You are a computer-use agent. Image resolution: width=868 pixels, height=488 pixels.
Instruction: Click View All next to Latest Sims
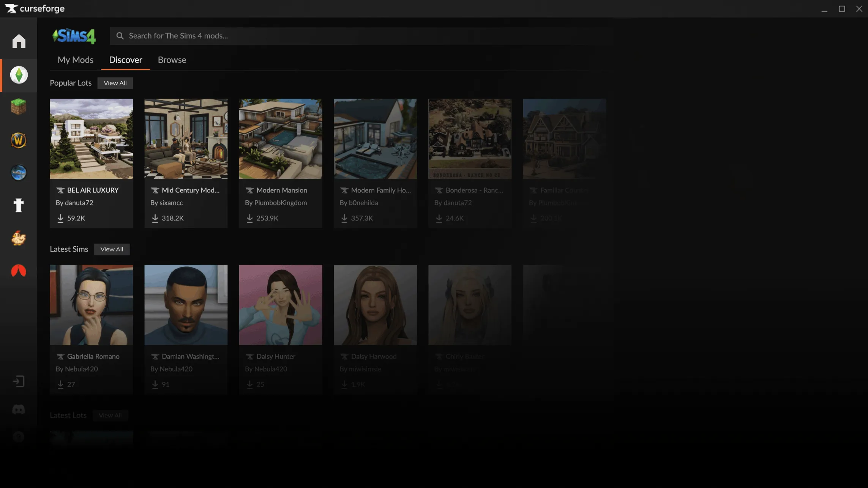(112, 249)
